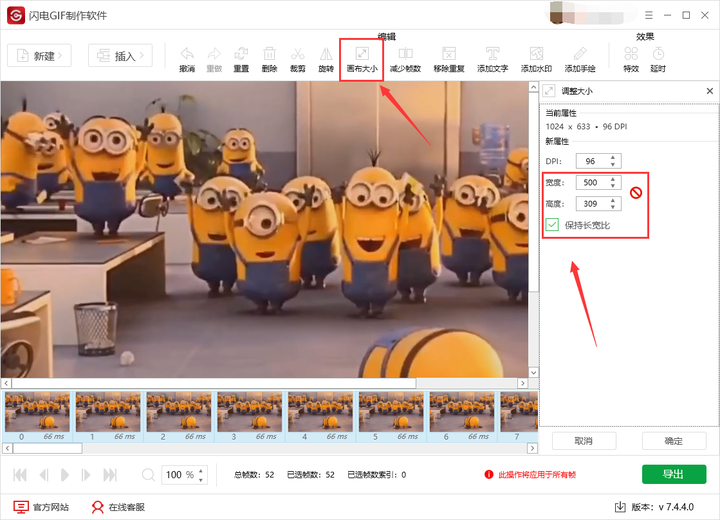The height and width of the screenshot is (520, 720).
Task: Click the zoom magnifier icon
Action: pyautogui.click(x=148, y=475)
